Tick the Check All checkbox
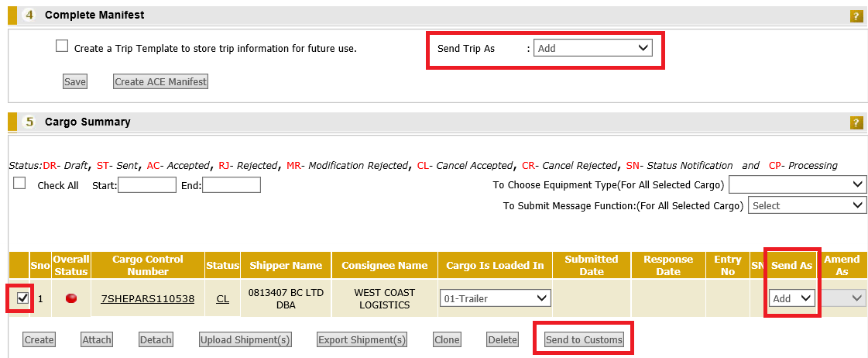The width and height of the screenshot is (868, 358). click(19, 184)
